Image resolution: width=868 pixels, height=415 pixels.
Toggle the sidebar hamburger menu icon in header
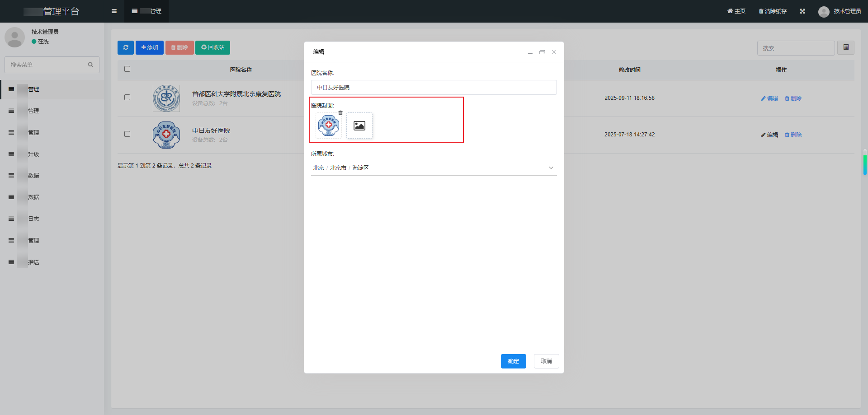[114, 11]
